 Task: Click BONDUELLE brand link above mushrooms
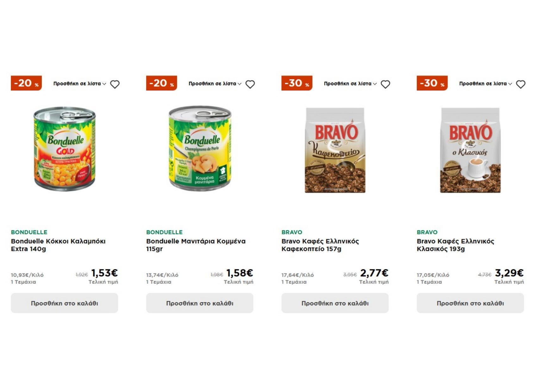point(164,232)
